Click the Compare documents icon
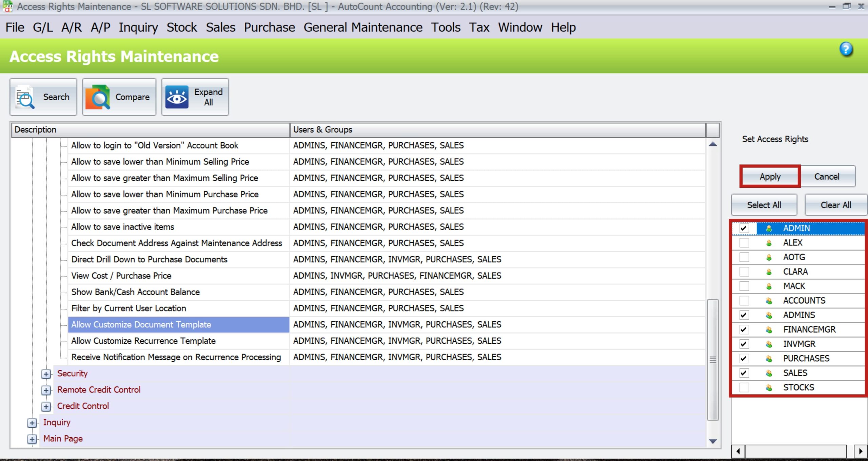This screenshot has width=868, height=461. pyautogui.click(x=98, y=97)
